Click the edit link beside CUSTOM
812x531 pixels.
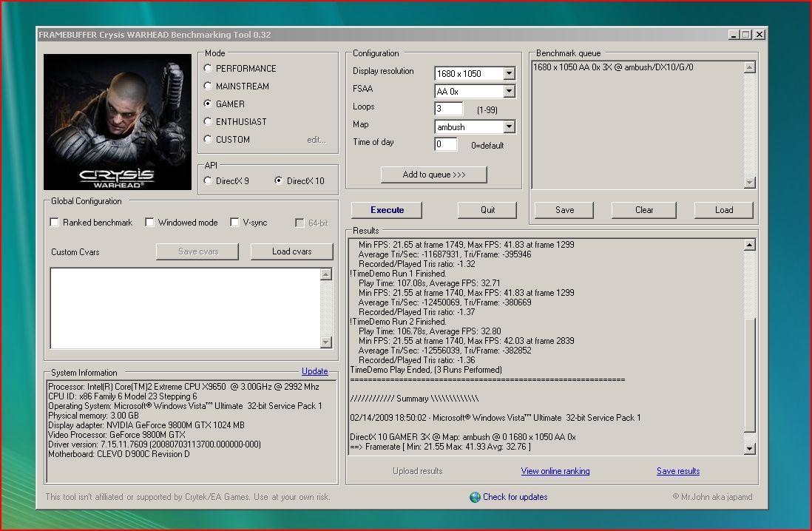[x=317, y=140]
